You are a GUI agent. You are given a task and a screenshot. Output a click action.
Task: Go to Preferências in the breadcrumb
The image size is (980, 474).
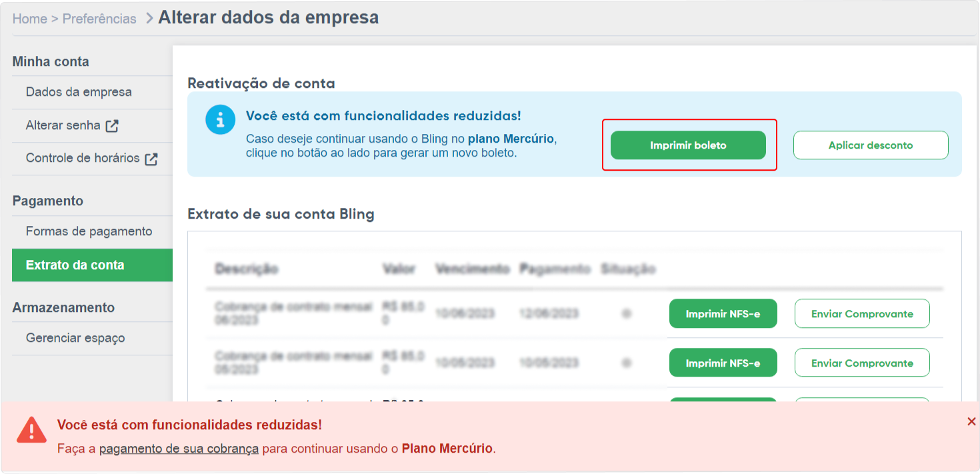99,19
